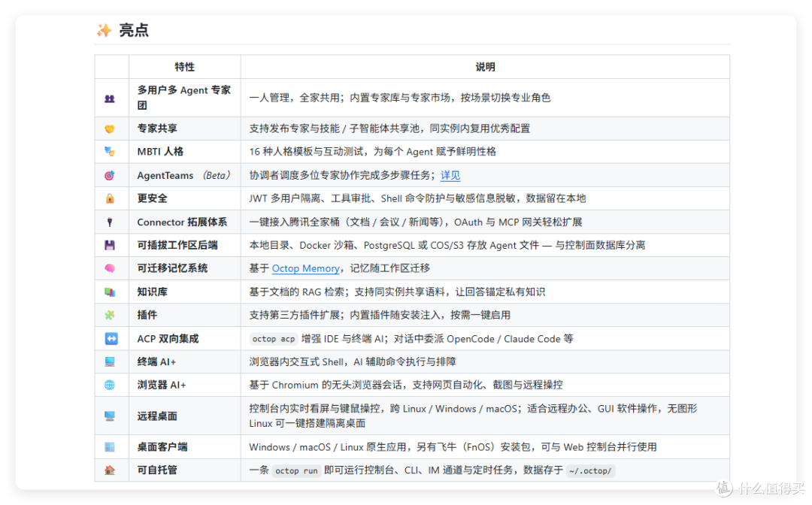The height and width of the screenshot is (505, 812).
Task: Click the ACP 双向集成 feature name
Action: click(x=168, y=339)
